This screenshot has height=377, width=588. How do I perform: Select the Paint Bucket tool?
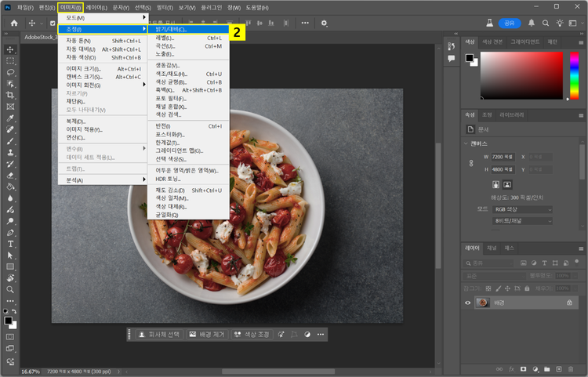tap(10, 187)
